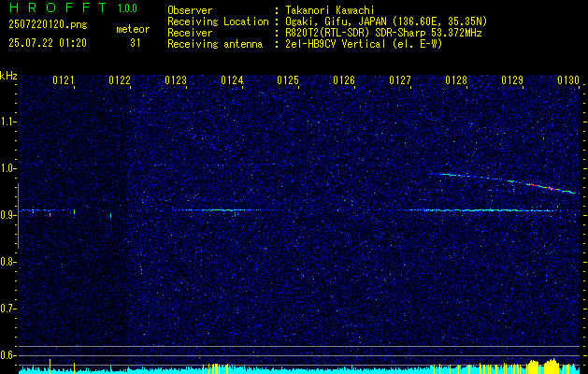Click the 'meteor' count label
Viewport: 588px width, 374px height.
pyautogui.click(x=133, y=30)
